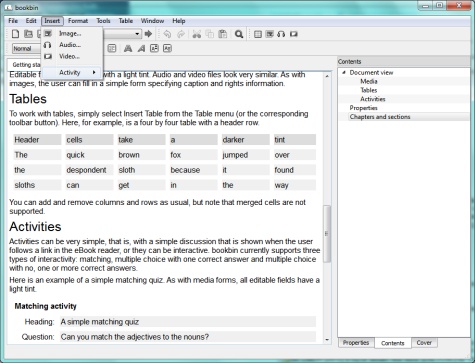The width and height of the screenshot is (475, 363).
Task: Select the Getting started document tab
Action: pyautogui.click(x=25, y=65)
